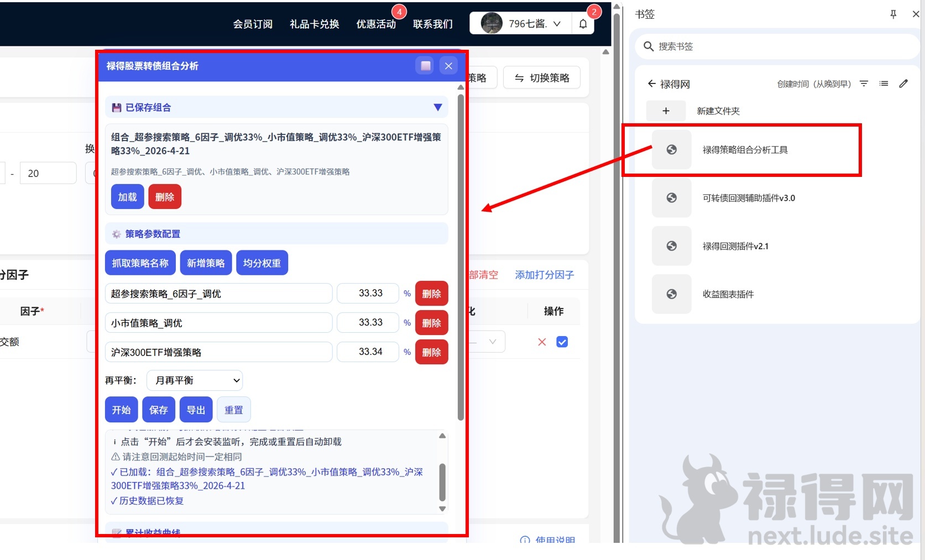Open the 再平衡 dropdown
The image size is (925, 560).
[195, 380]
